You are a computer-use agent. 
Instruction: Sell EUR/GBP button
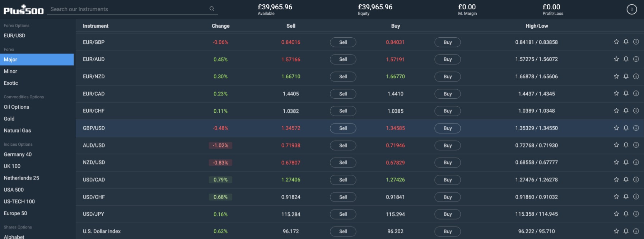pos(343,42)
